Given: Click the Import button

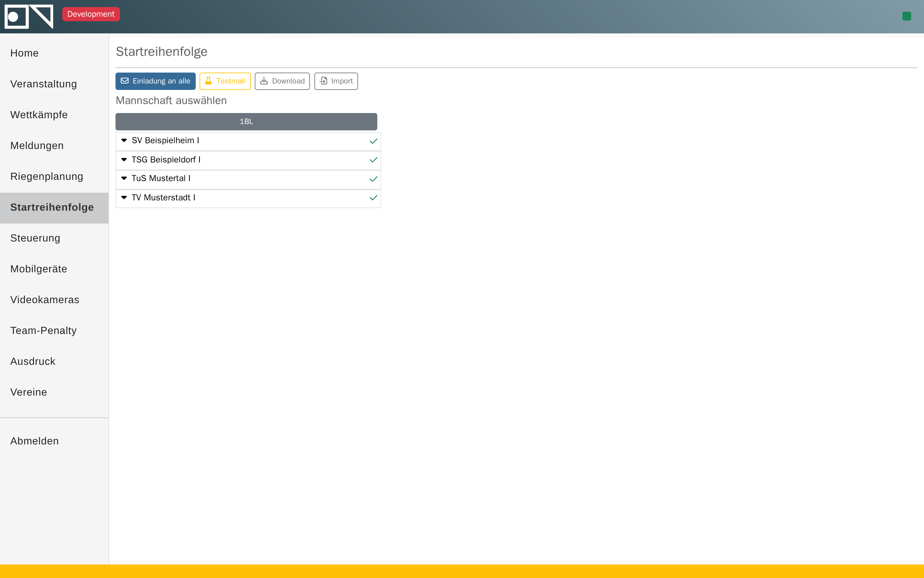Looking at the screenshot, I should (336, 81).
